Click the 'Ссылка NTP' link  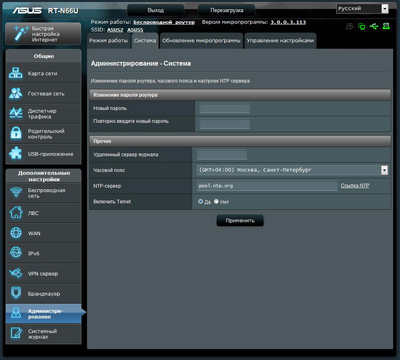[355, 186]
